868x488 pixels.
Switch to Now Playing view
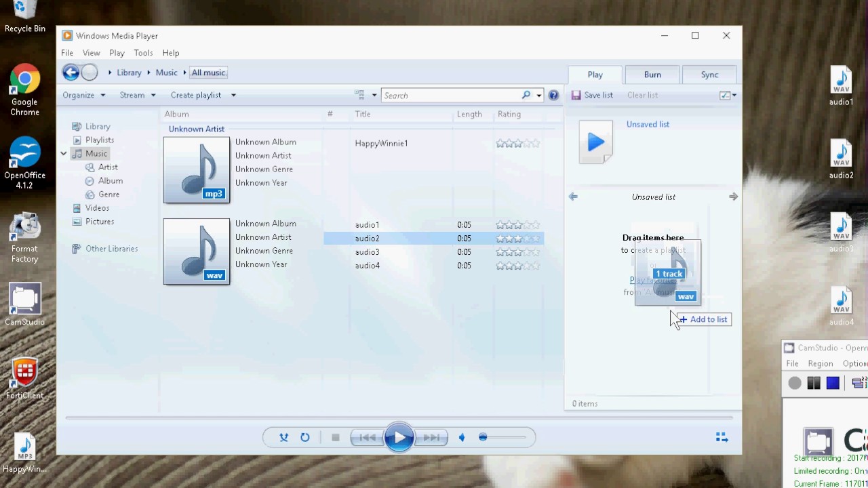(722, 438)
